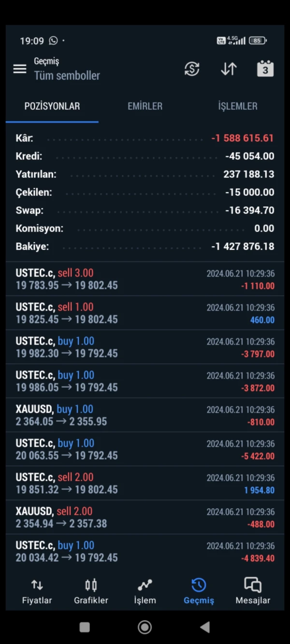Viewport: 290px width, 644px height.
Task: Tap the Android recent apps button
Action: [85, 627]
